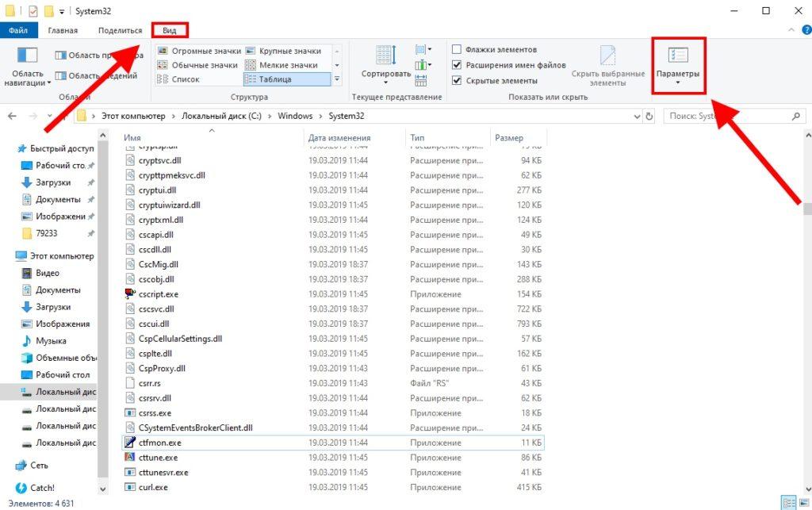Viewport: 812px width, 510px height.
Task: Collapse the ribbon with the chevron
Action: 791,30
